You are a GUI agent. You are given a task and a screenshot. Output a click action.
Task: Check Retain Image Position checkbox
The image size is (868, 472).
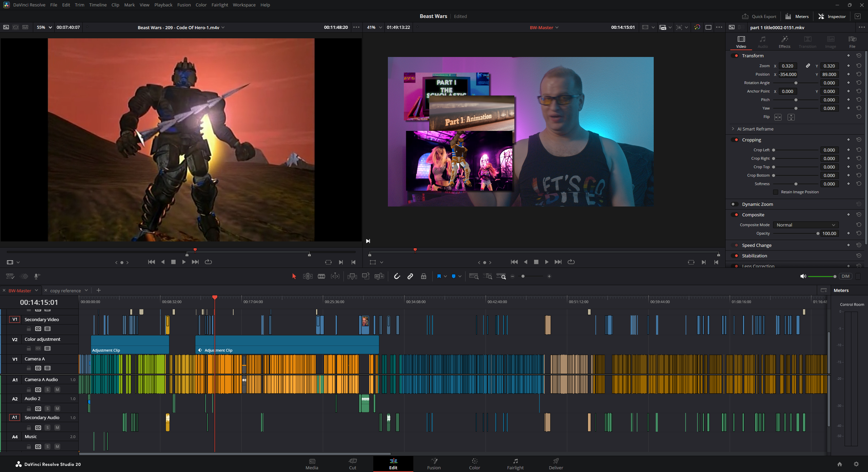(x=775, y=192)
